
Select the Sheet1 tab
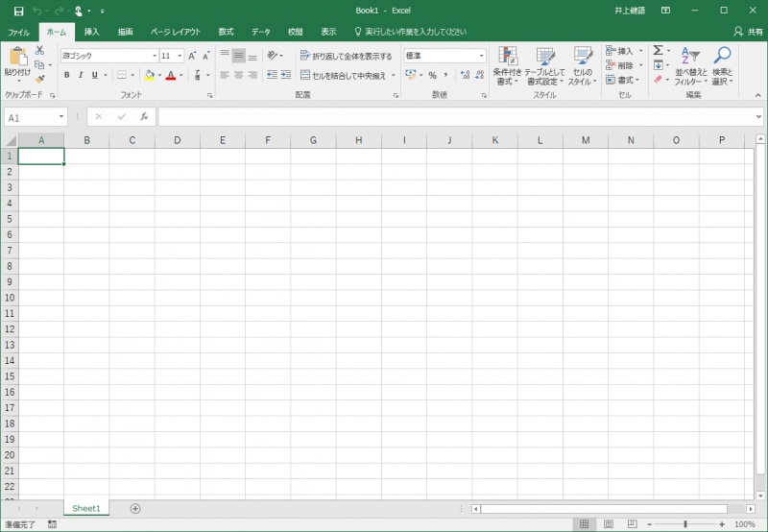pyautogui.click(x=86, y=509)
